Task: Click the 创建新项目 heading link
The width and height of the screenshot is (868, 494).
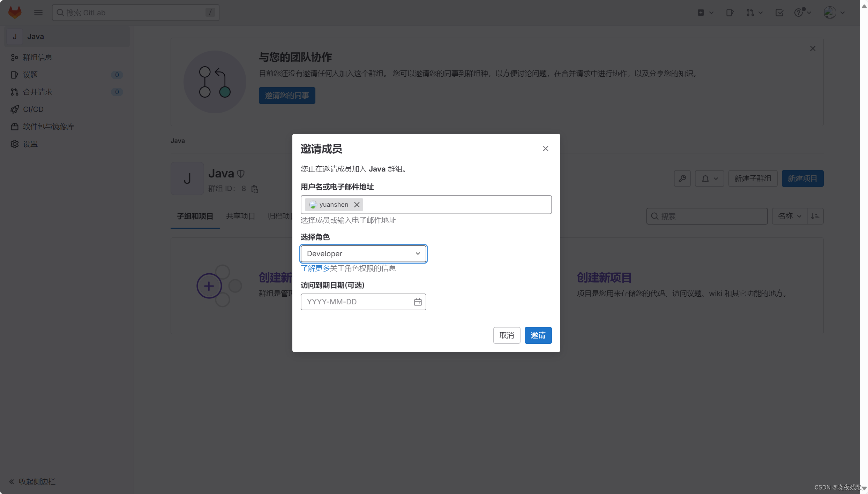Action: click(604, 278)
